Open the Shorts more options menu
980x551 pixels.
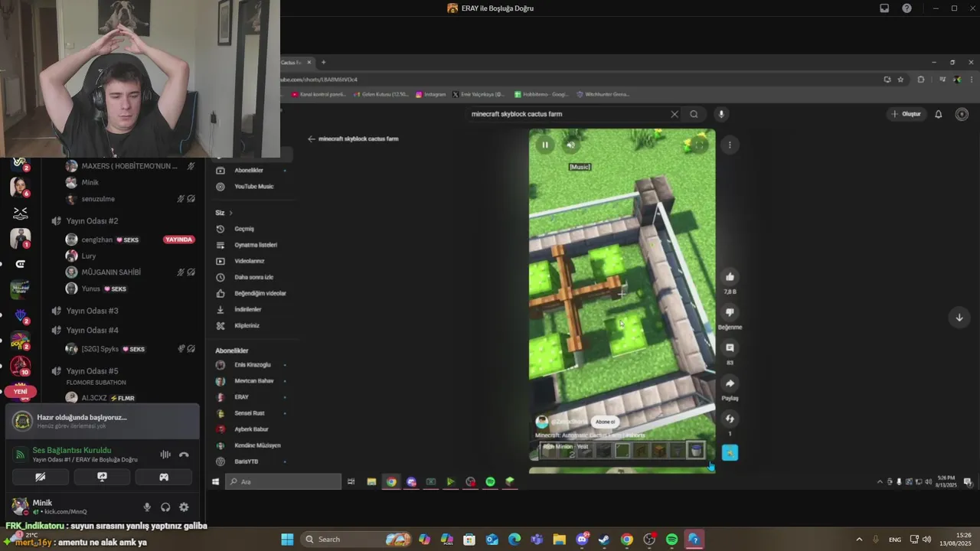[730, 145]
